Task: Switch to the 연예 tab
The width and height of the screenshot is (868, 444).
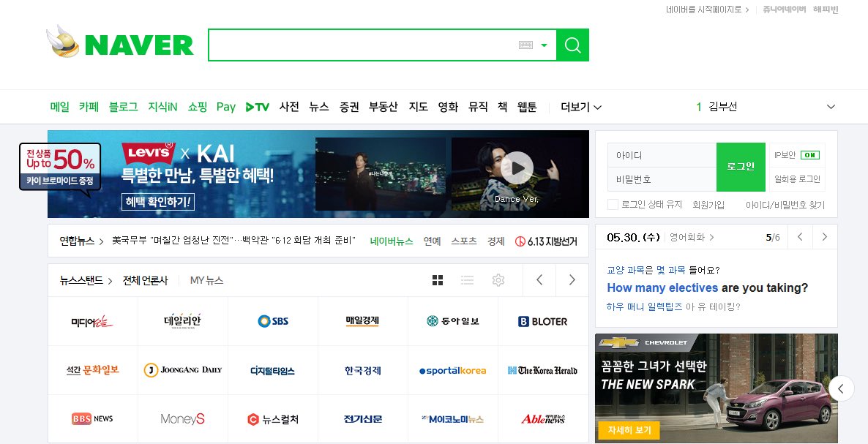Action: [x=432, y=241]
